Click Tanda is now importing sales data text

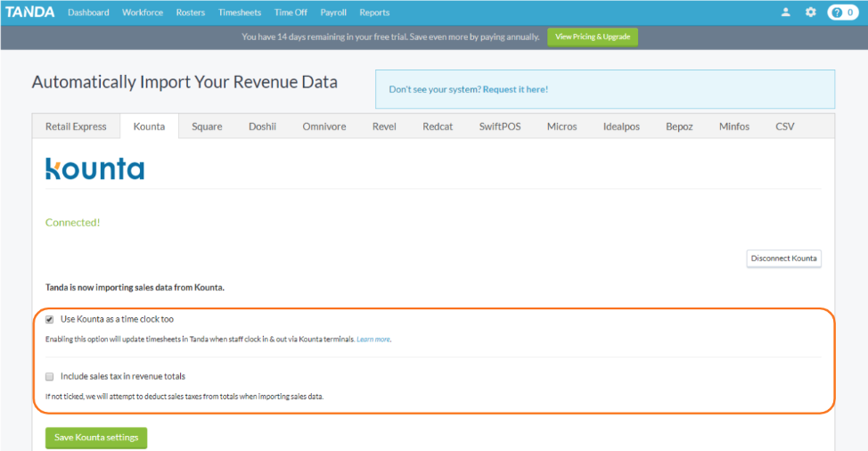(x=135, y=288)
